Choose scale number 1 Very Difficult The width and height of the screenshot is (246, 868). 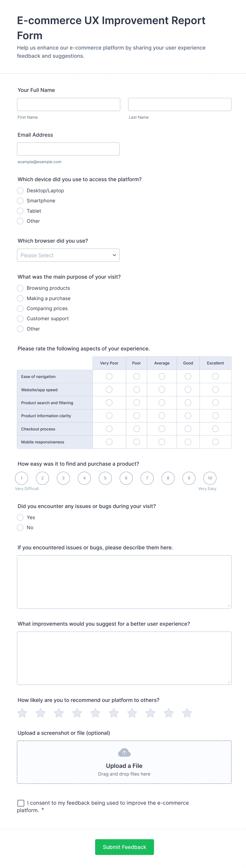[21, 478]
